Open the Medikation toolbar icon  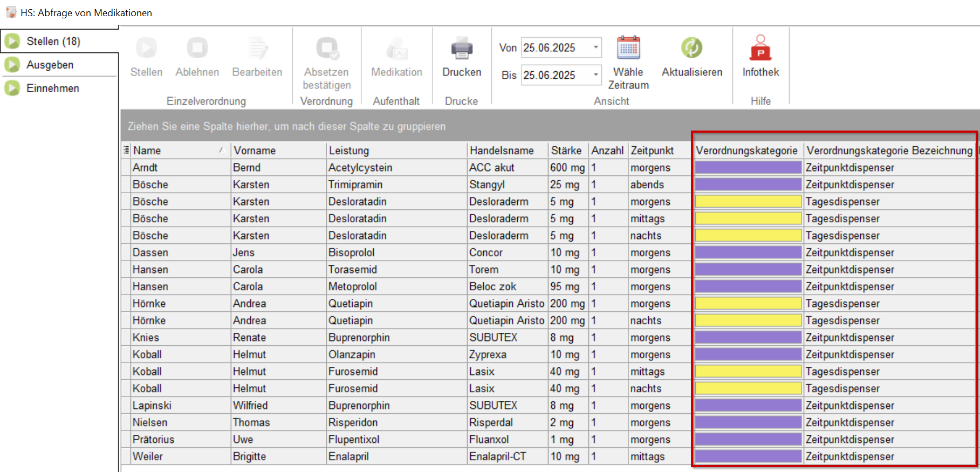[x=396, y=49]
